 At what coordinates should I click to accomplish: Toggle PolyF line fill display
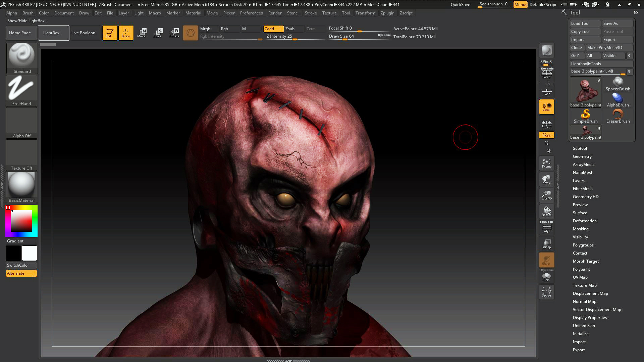point(546,227)
